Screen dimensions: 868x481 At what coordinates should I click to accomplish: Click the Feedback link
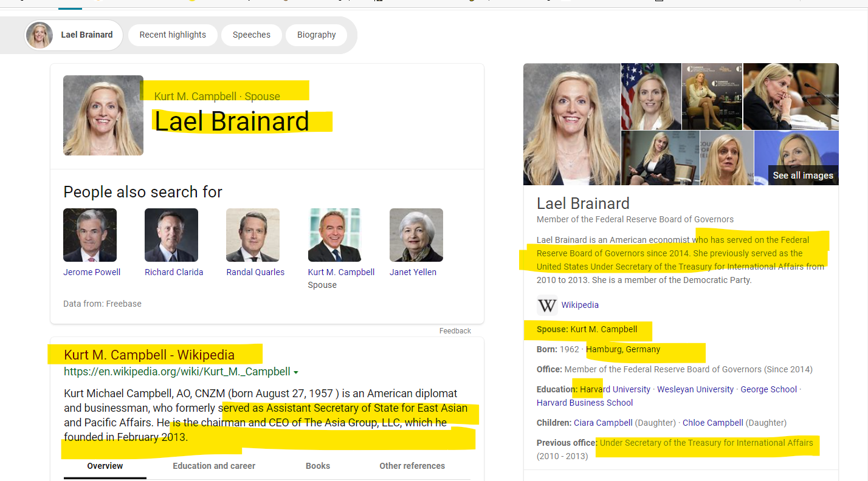coord(455,331)
